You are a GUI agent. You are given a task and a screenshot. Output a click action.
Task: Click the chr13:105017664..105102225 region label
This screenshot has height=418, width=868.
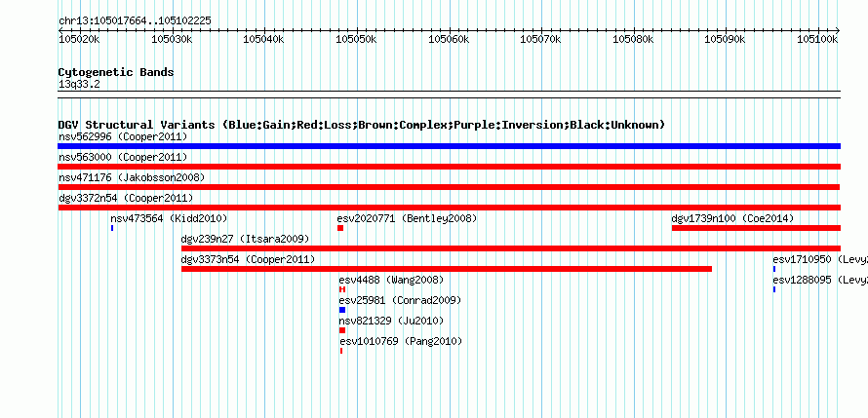(x=135, y=21)
